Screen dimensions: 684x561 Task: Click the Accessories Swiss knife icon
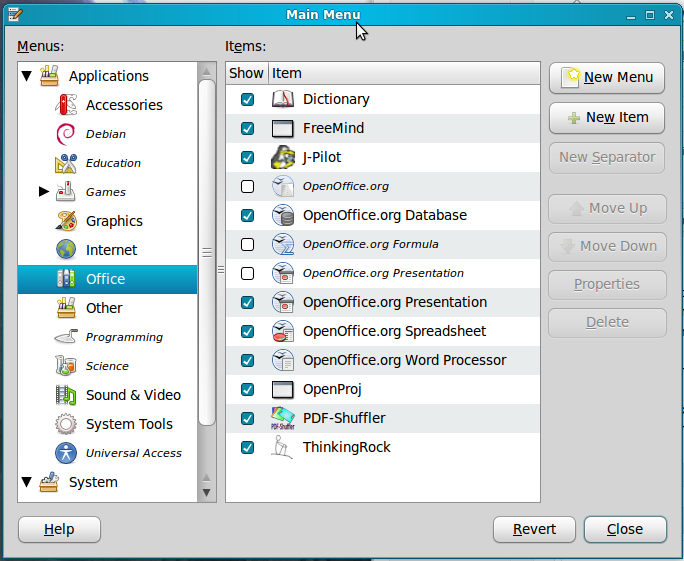click(x=66, y=105)
